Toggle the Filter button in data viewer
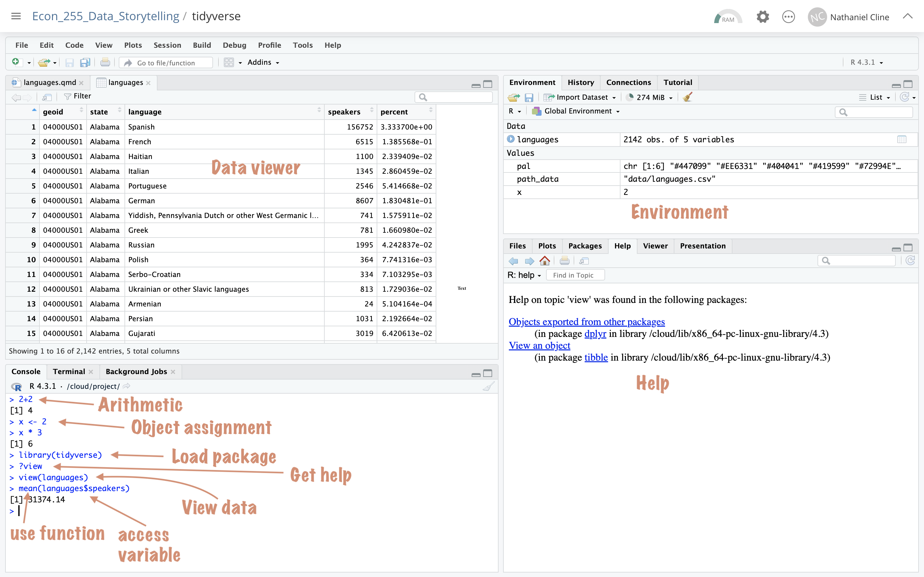This screenshot has width=924, height=577. point(78,96)
